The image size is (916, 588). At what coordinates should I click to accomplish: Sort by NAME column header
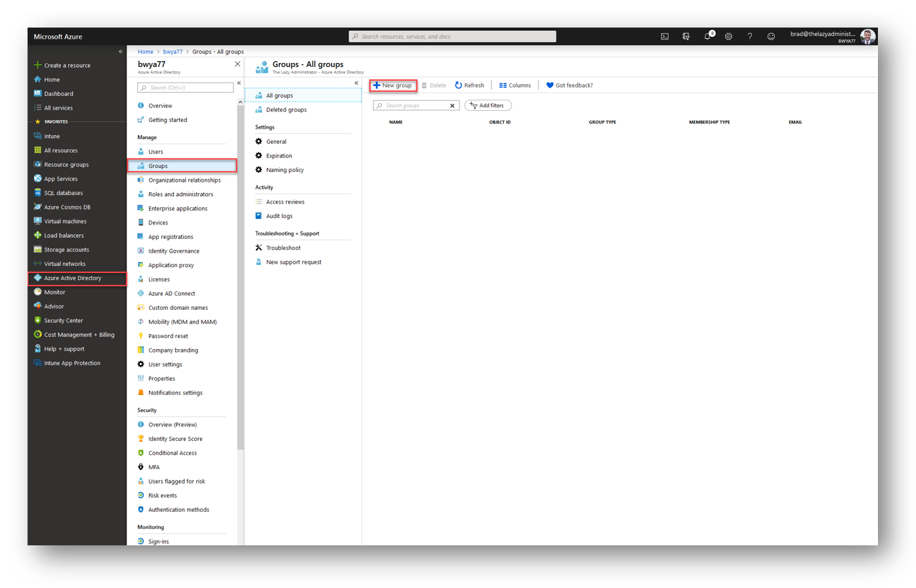(396, 122)
